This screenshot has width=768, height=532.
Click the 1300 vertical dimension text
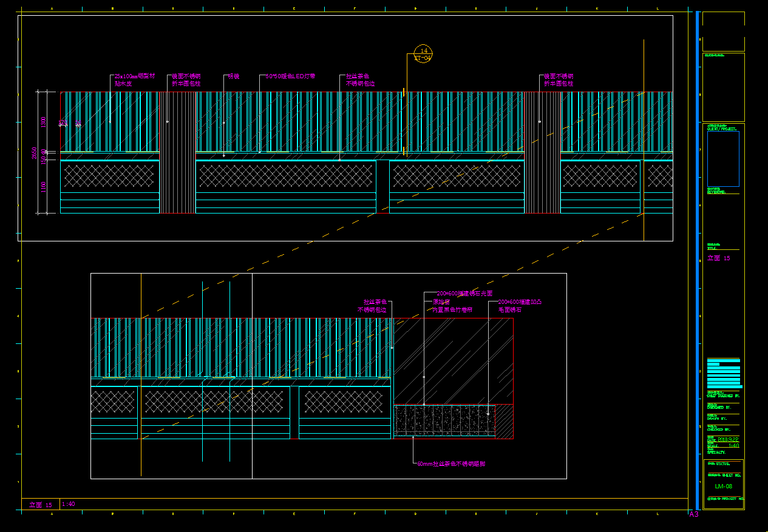point(43,121)
